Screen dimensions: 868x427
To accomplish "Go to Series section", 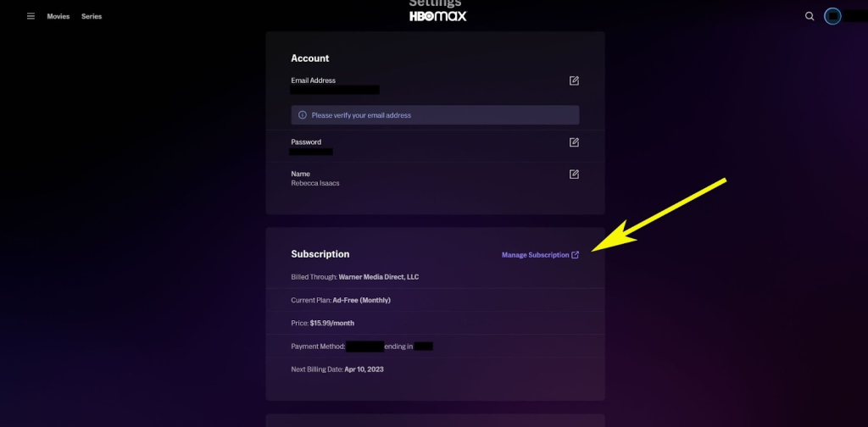I will (x=92, y=17).
